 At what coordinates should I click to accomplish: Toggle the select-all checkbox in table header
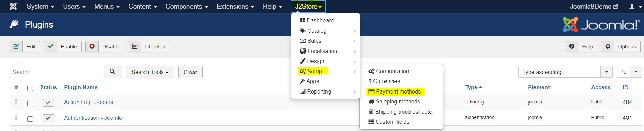tap(30, 88)
